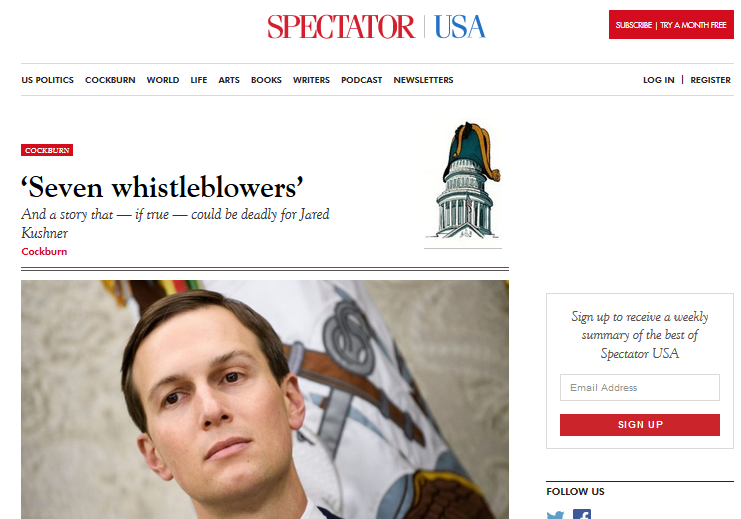Open the US Politics menu item
Screen dimensions: 741x519
pyautogui.click(x=47, y=80)
